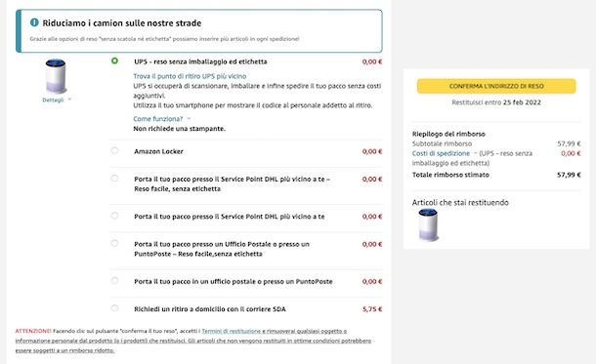The height and width of the screenshot is (364, 596).
Task: Click the Echo speaker product image
Action: [x=56, y=76]
